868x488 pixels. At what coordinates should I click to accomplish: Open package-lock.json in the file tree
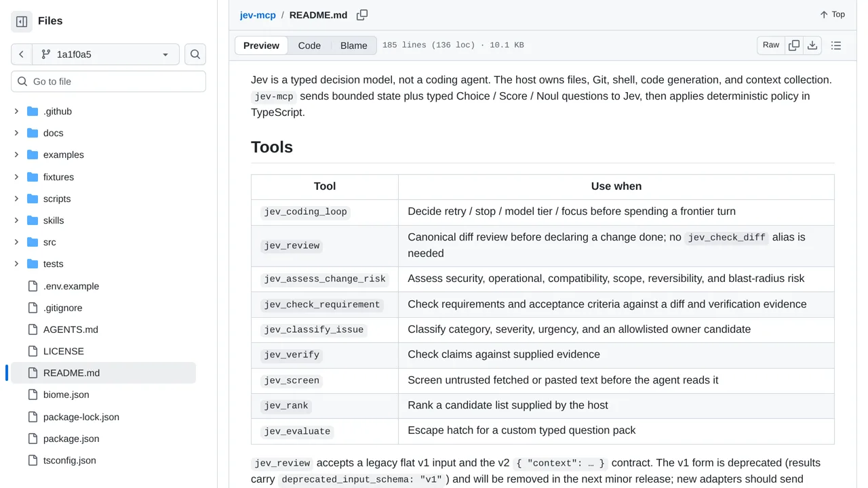[x=81, y=417]
